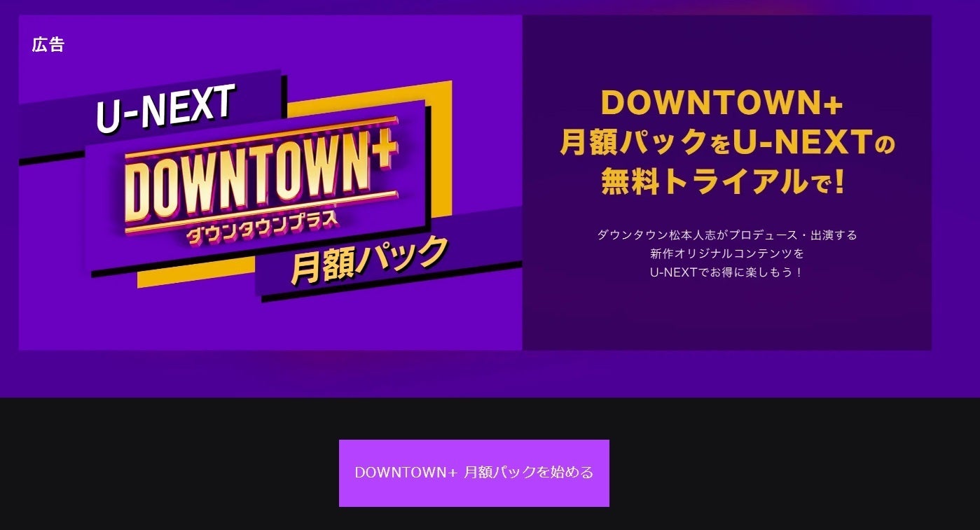Click the yellow 月額パック text on banner graphic

click(x=369, y=259)
